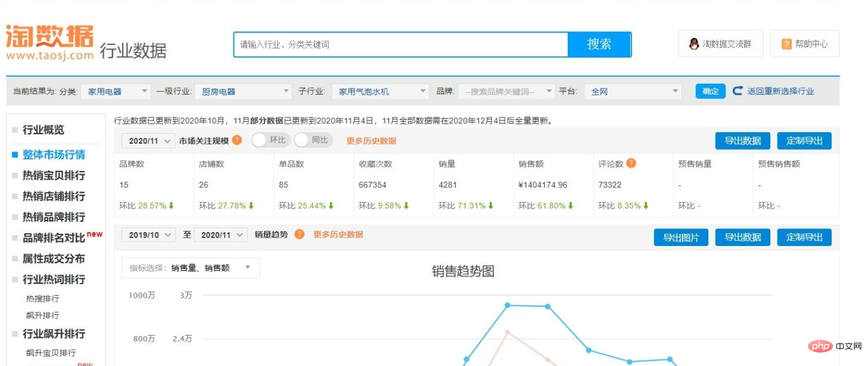Click the refresh arrow icon beside 返回重新选择行业
This screenshot has height=366, width=868.
(x=738, y=91)
